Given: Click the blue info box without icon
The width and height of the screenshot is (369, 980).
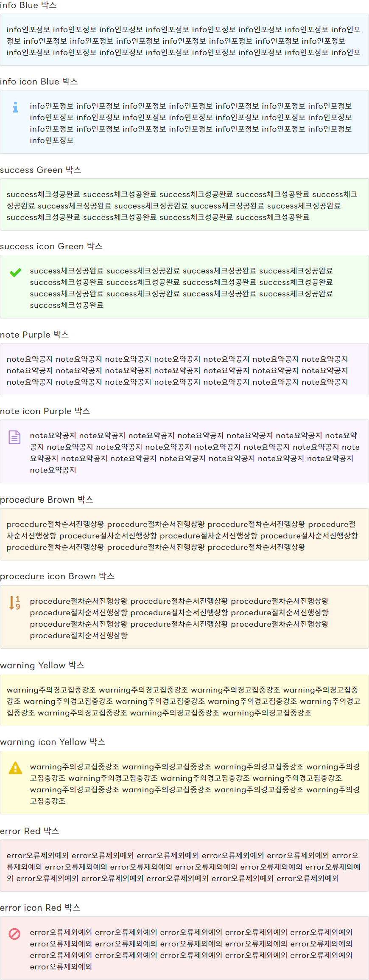Looking at the screenshot, I should pyautogui.click(x=184, y=40).
